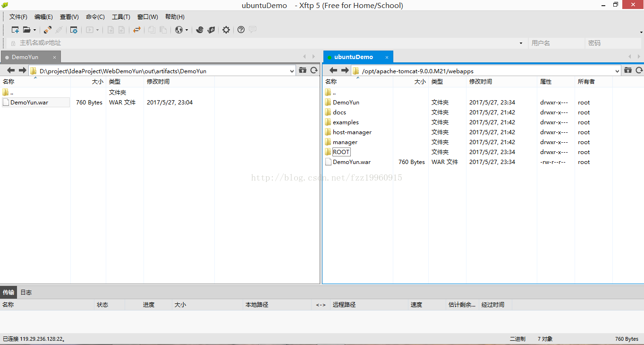Select the remote ROOT folder
This screenshot has width=644, height=345.
tap(341, 152)
